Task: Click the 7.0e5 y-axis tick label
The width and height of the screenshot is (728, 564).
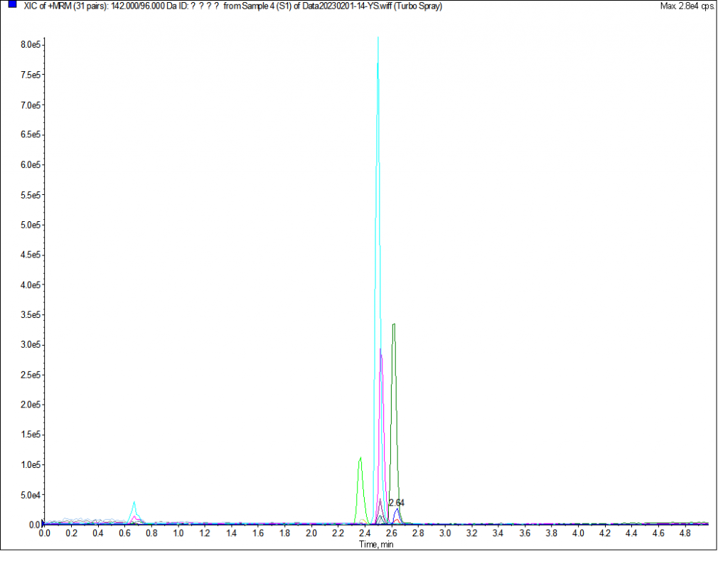Action: click(x=31, y=105)
